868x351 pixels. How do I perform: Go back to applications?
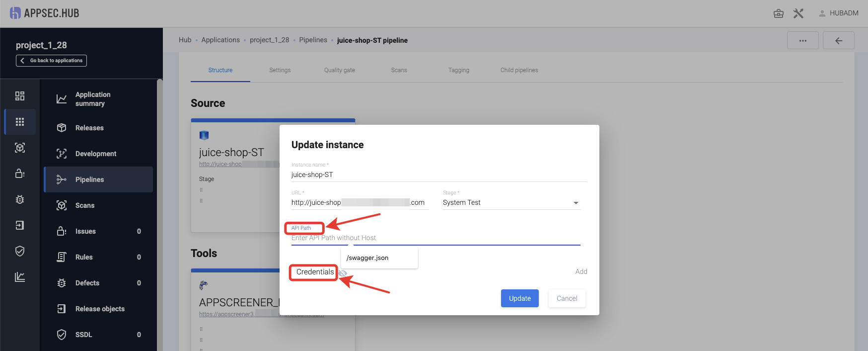(x=51, y=61)
